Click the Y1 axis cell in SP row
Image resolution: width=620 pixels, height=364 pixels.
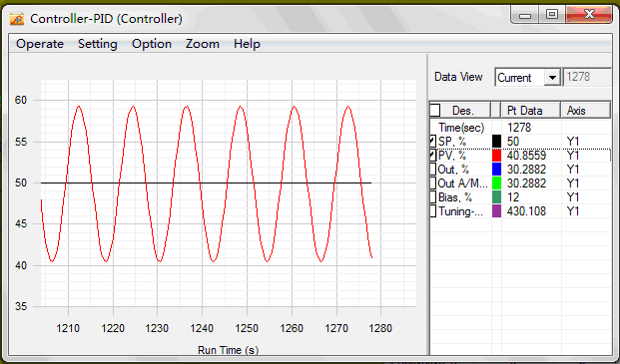(573, 142)
